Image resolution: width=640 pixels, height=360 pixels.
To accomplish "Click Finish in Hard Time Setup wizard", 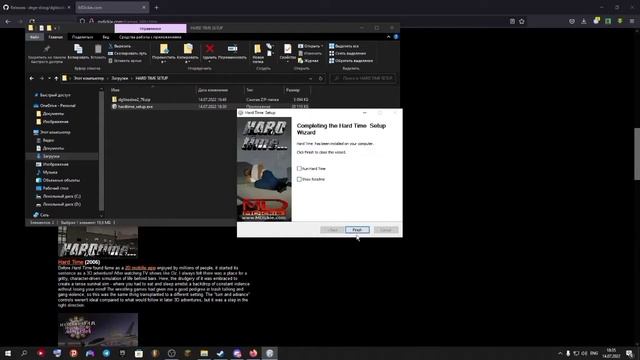I will pyautogui.click(x=357, y=230).
